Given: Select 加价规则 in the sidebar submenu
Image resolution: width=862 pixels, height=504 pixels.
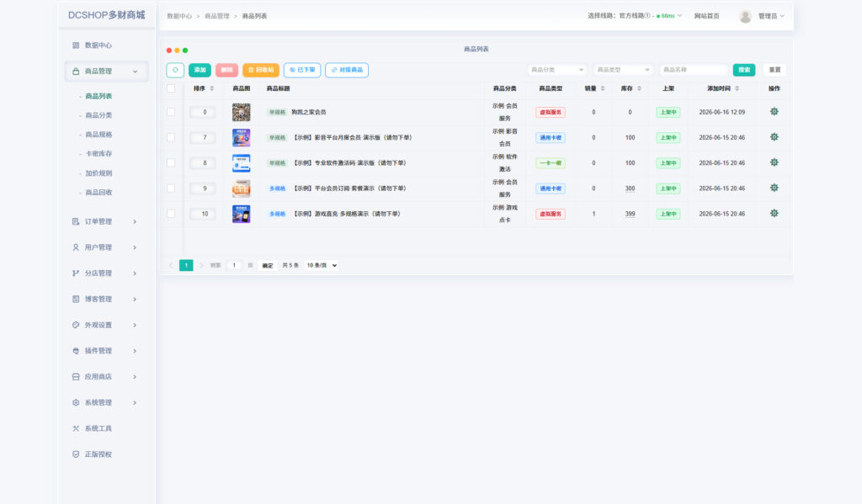Looking at the screenshot, I should (98, 173).
